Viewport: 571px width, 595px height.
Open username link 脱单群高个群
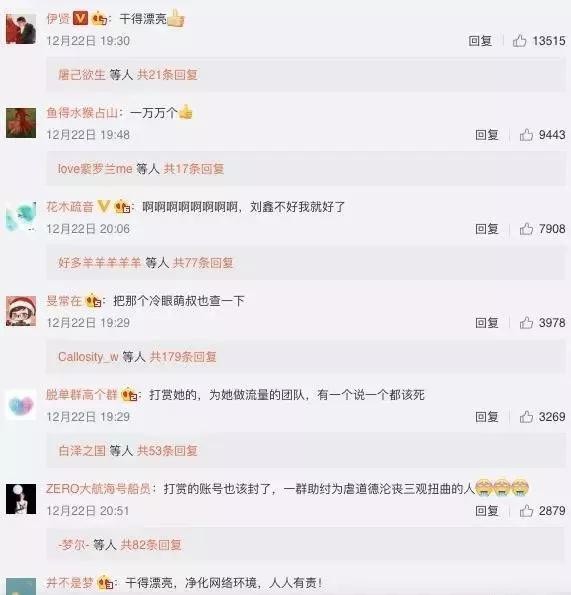point(82,395)
